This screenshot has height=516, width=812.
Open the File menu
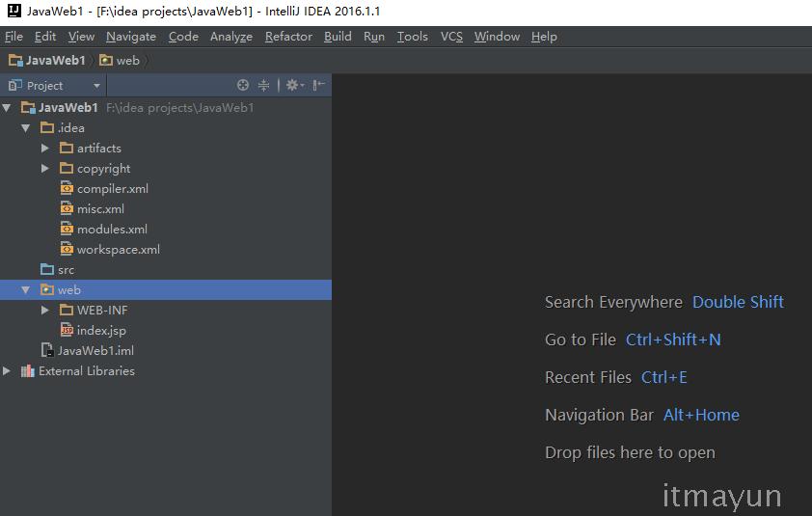(x=14, y=37)
